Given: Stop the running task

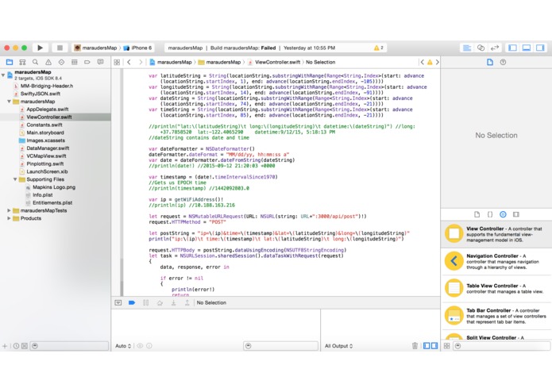Looking at the screenshot, I should click(60, 48).
